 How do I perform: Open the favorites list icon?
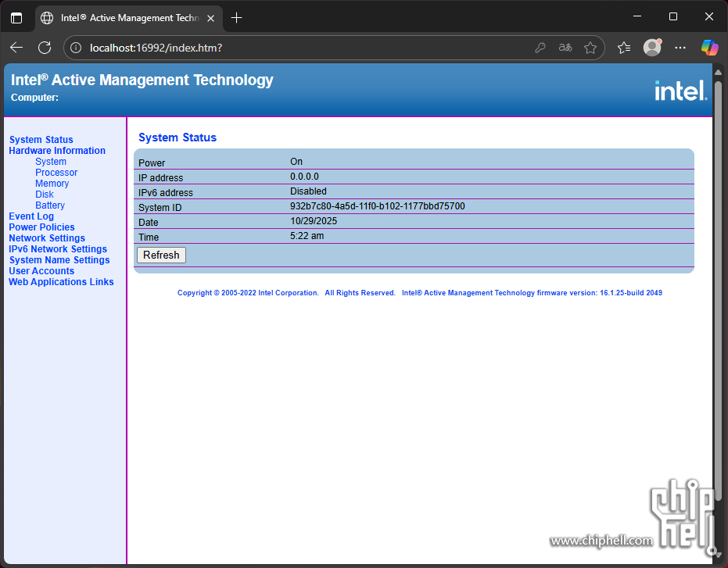[624, 48]
